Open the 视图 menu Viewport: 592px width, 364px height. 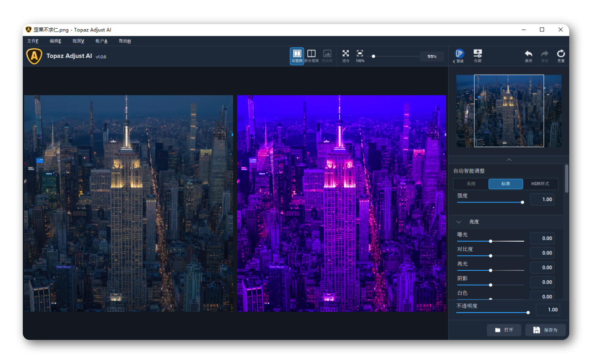[79, 41]
